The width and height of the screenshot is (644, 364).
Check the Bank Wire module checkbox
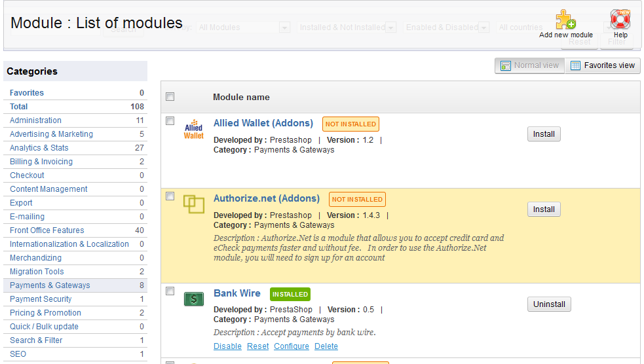[x=170, y=291]
